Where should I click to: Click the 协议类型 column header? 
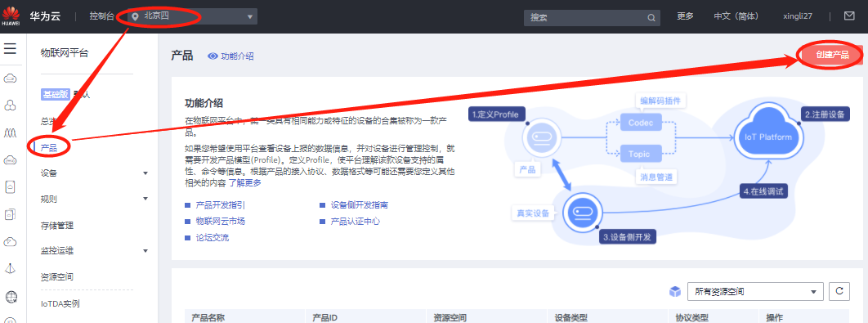[692, 318]
